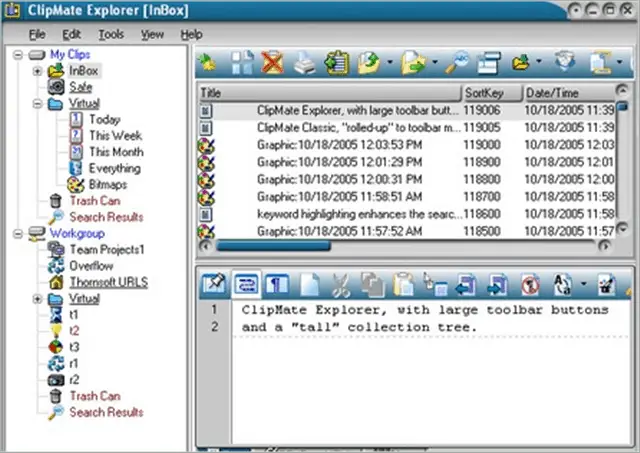Toggle paragraph marks display button
The height and width of the screenshot is (453, 640).
tap(277, 284)
